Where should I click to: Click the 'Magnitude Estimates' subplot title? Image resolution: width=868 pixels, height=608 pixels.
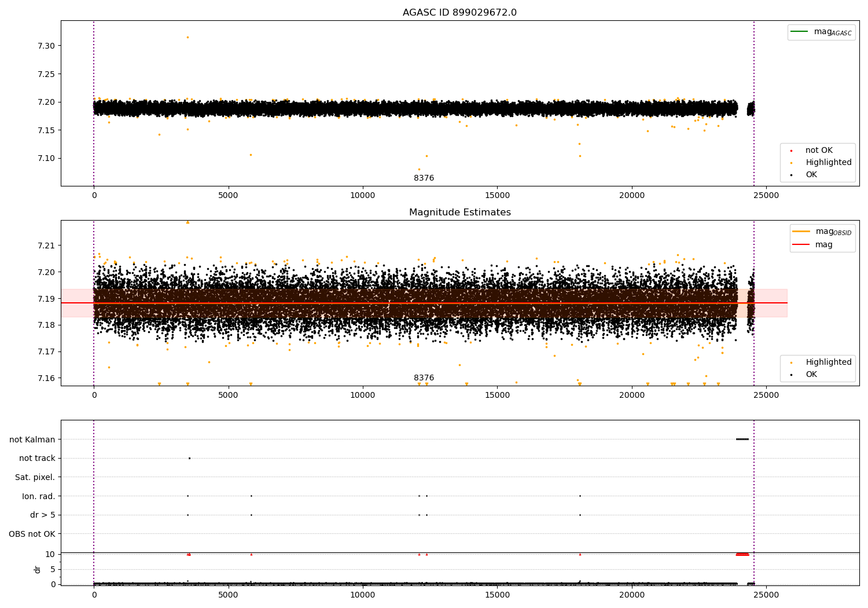(459, 213)
